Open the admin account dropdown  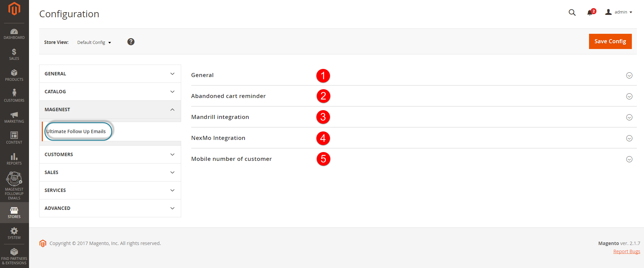[619, 12]
